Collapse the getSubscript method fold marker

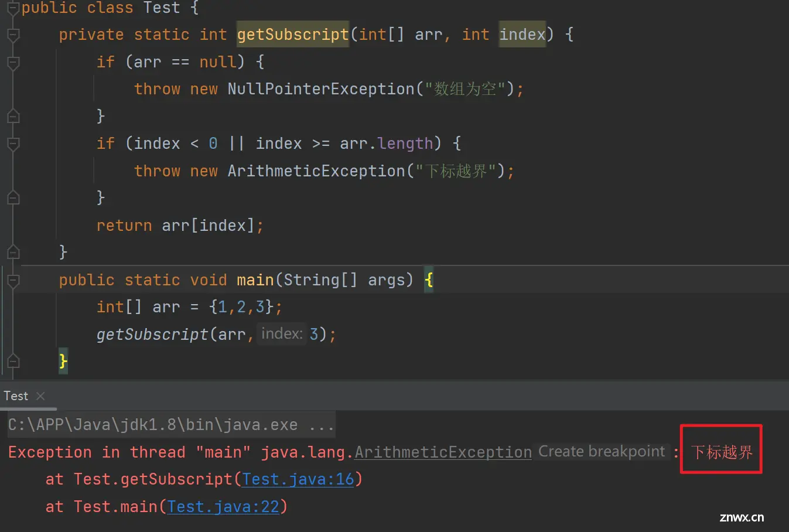(x=13, y=35)
